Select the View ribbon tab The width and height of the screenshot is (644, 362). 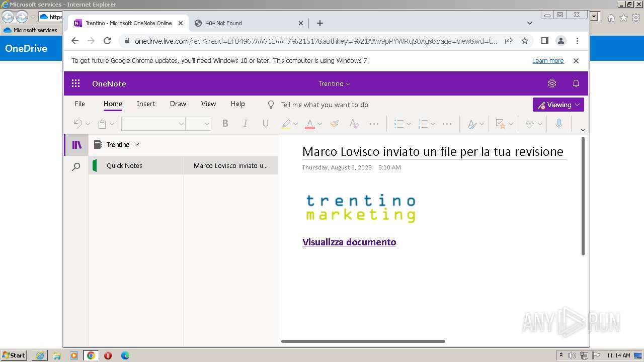pos(208,104)
